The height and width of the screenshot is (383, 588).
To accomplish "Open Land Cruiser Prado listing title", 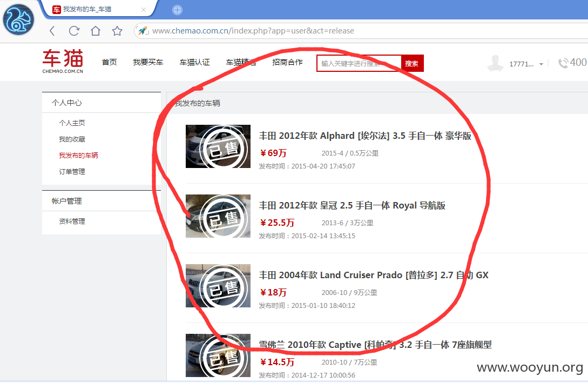I will coord(374,276).
